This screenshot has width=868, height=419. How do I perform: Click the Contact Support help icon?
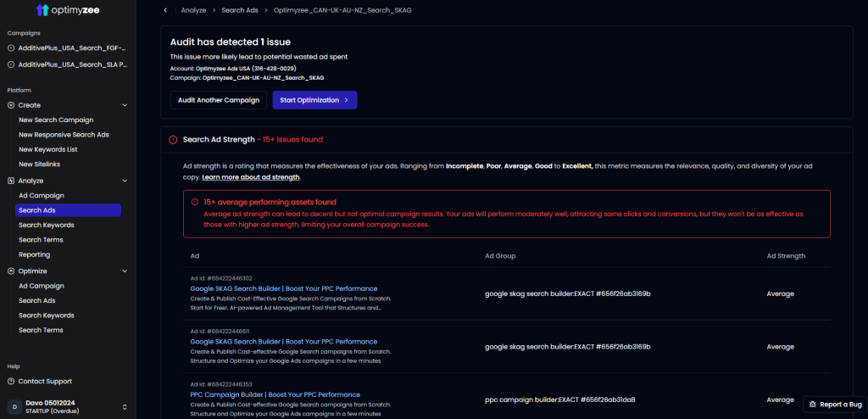[11, 382]
